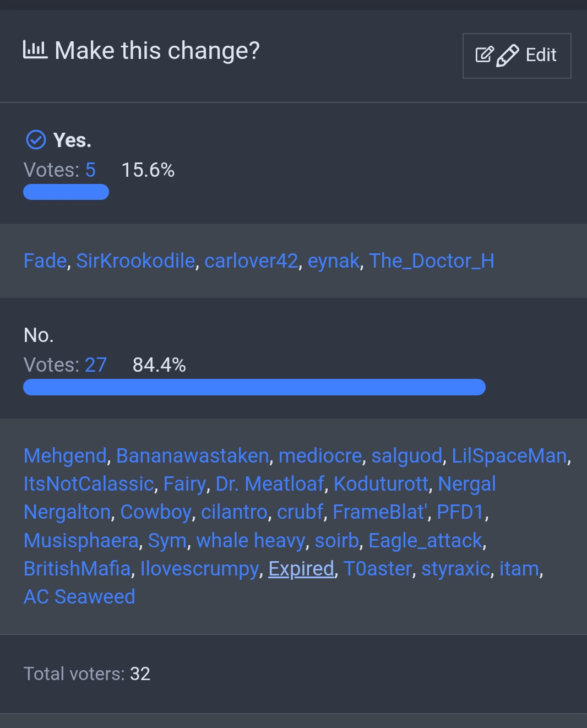View Bananawastaken's profile
587x728 pixels.
[192, 456]
